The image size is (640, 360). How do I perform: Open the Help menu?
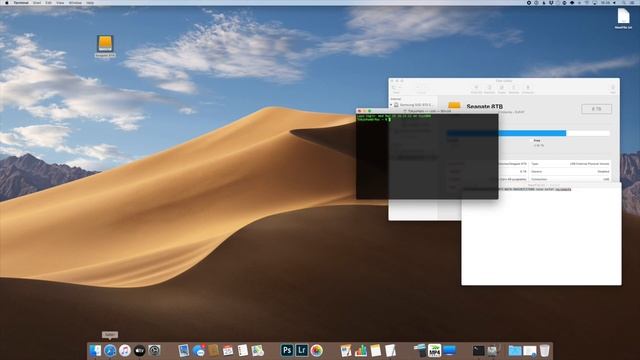(x=90, y=3)
